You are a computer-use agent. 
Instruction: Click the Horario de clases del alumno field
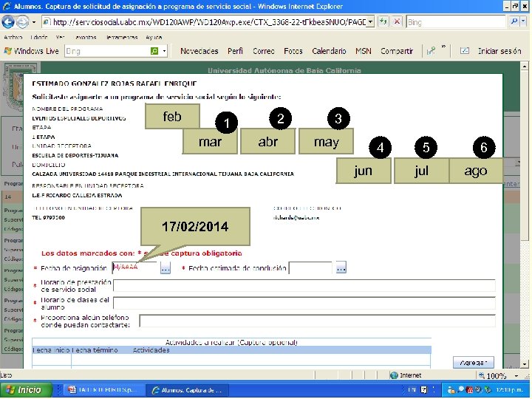pos(304,303)
